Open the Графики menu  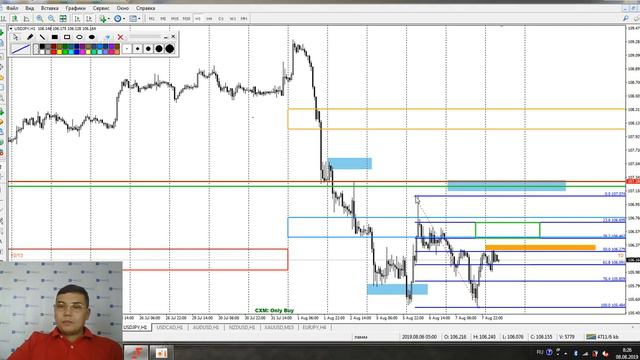click(76, 8)
